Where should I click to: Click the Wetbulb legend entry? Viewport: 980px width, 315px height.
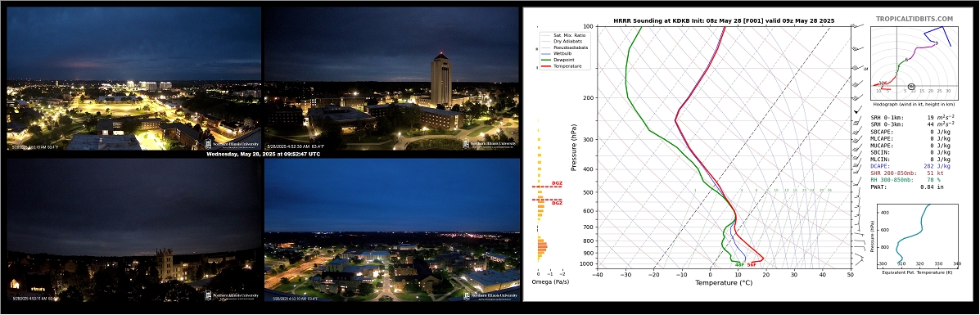pos(564,54)
